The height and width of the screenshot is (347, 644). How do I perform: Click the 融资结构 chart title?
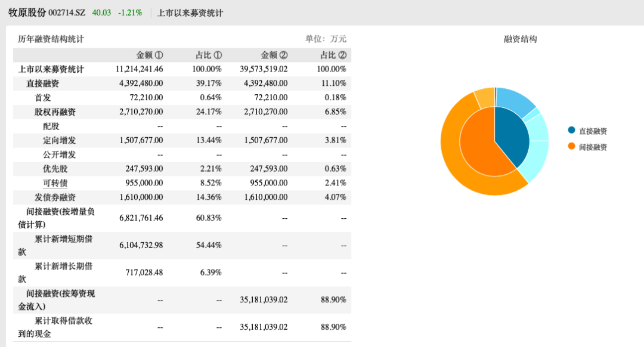[520, 39]
